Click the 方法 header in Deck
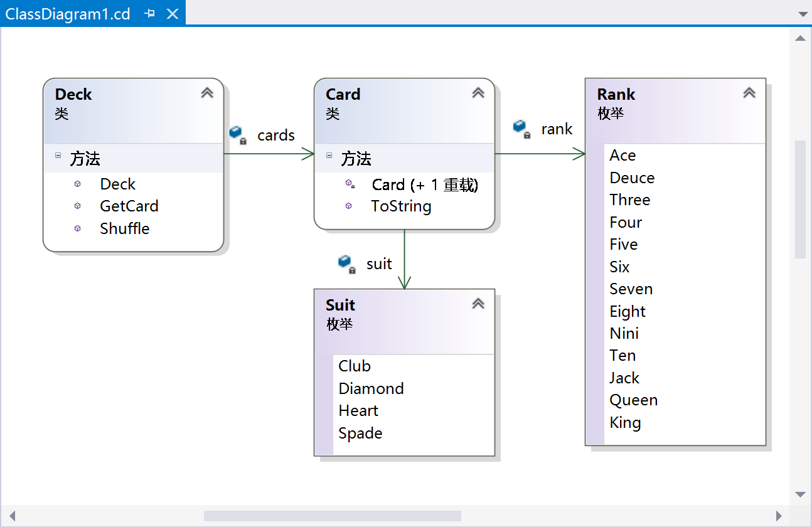The height and width of the screenshot is (527, 812). [x=85, y=159]
